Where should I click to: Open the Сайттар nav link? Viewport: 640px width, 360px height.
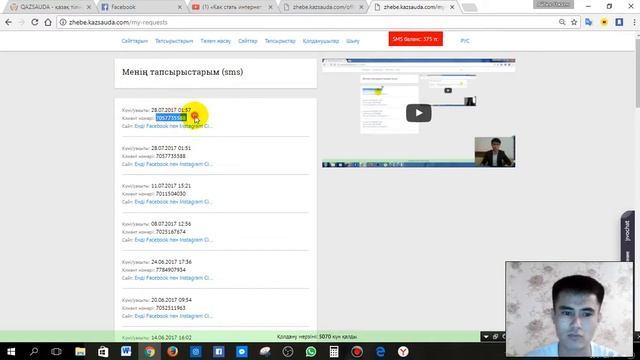pyautogui.click(x=248, y=41)
